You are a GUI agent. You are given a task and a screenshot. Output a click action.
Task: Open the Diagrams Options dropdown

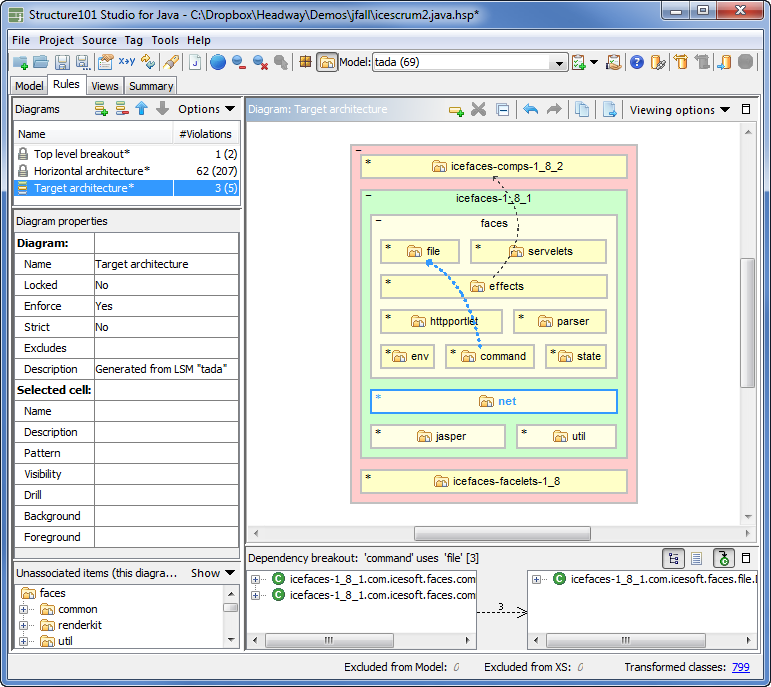(x=207, y=109)
